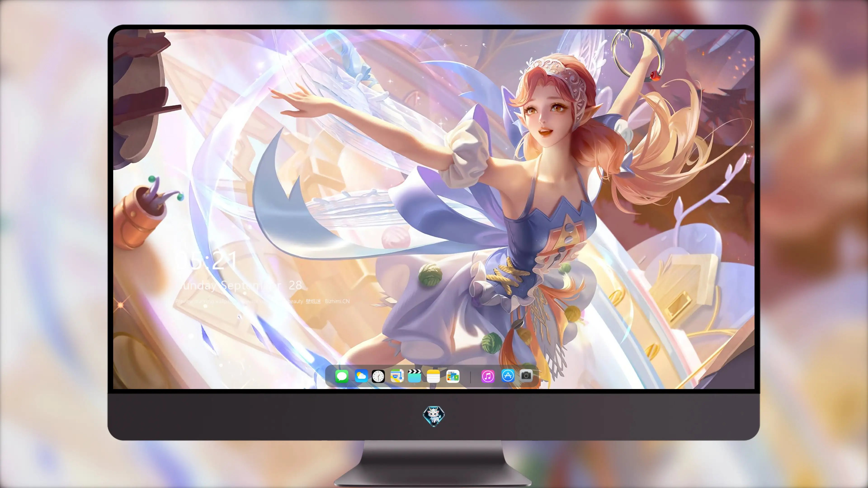The height and width of the screenshot is (488, 868).
Task: Open the Camera app in the dock
Action: point(526,375)
